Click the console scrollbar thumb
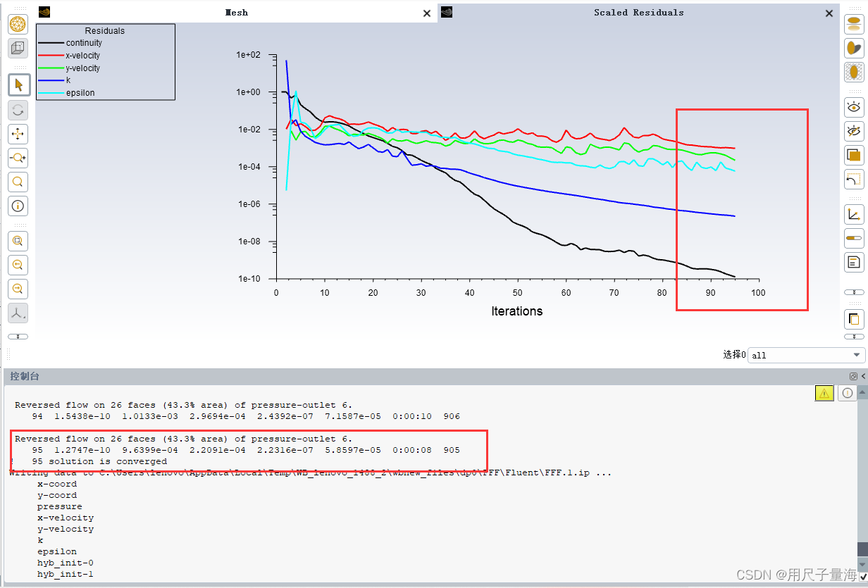 coord(862,549)
